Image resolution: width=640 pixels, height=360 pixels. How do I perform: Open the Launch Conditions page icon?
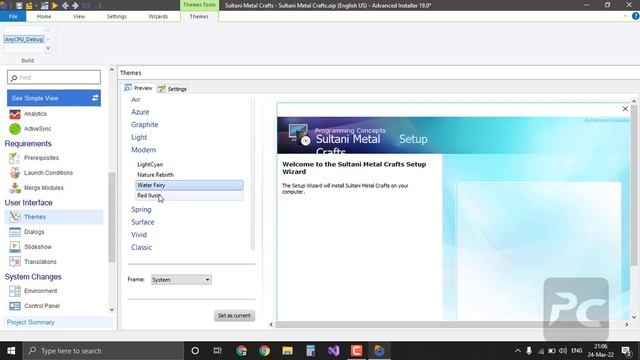tap(15, 173)
